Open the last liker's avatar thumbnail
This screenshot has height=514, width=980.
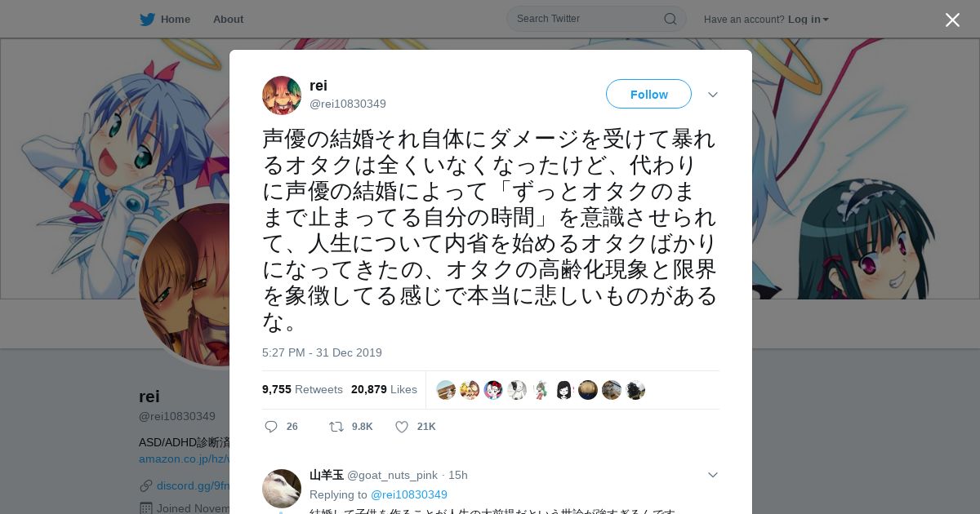(x=635, y=390)
